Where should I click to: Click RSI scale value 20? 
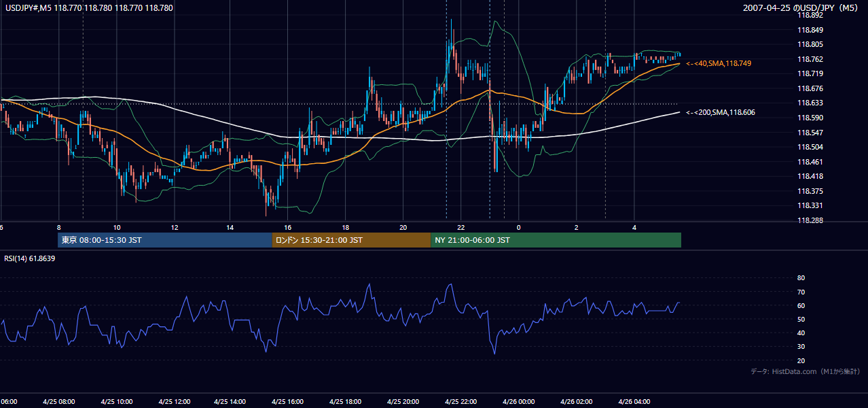click(801, 360)
